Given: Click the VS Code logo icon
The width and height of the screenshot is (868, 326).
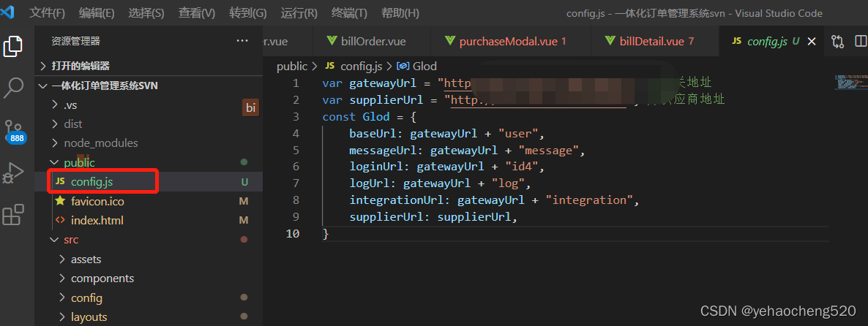Looking at the screenshot, I should [7, 12].
